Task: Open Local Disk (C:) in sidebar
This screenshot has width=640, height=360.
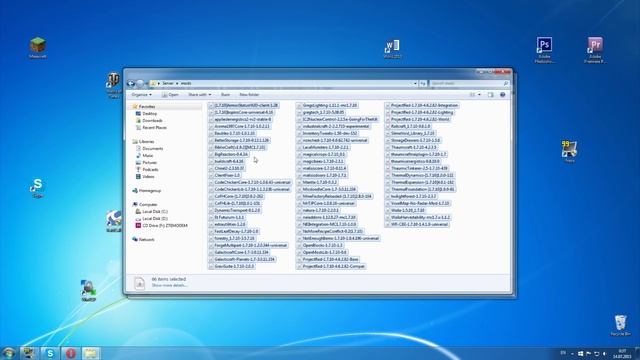Action: (155, 211)
